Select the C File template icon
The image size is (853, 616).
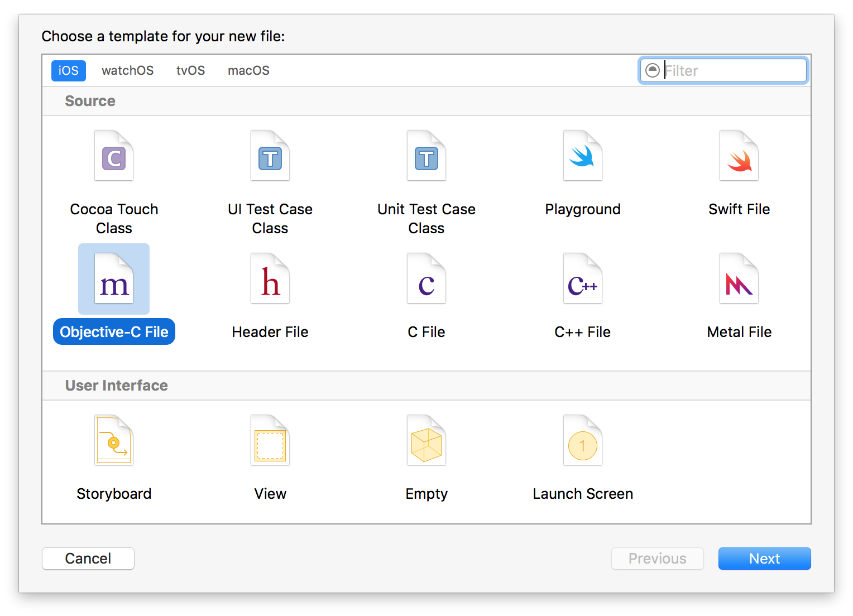coord(426,278)
